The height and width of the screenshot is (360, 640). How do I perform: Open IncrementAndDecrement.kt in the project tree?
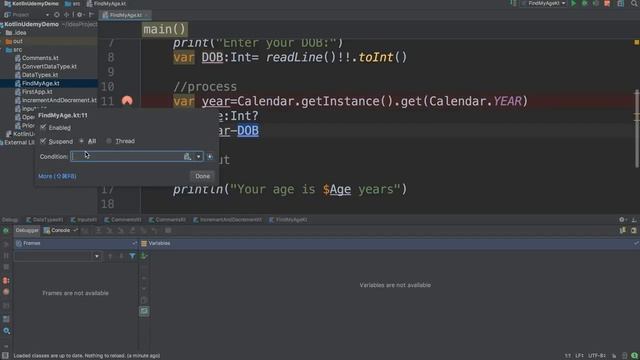[59, 100]
